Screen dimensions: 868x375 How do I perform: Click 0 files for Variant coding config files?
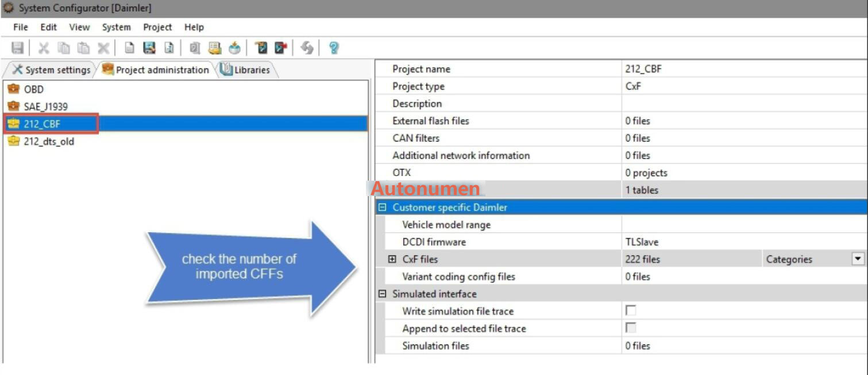click(638, 276)
